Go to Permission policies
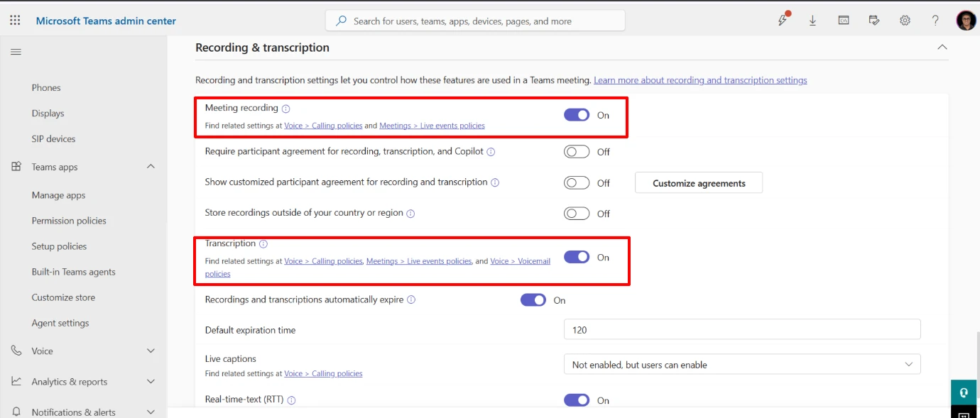The height and width of the screenshot is (418, 980). pyautogui.click(x=69, y=221)
